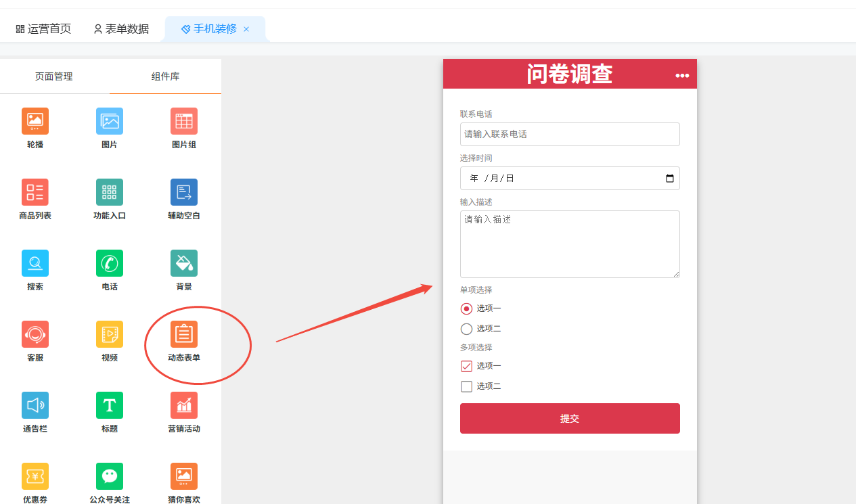Open the date picker calendar icon
This screenshot has width=856, height=504.
(670, 179)
